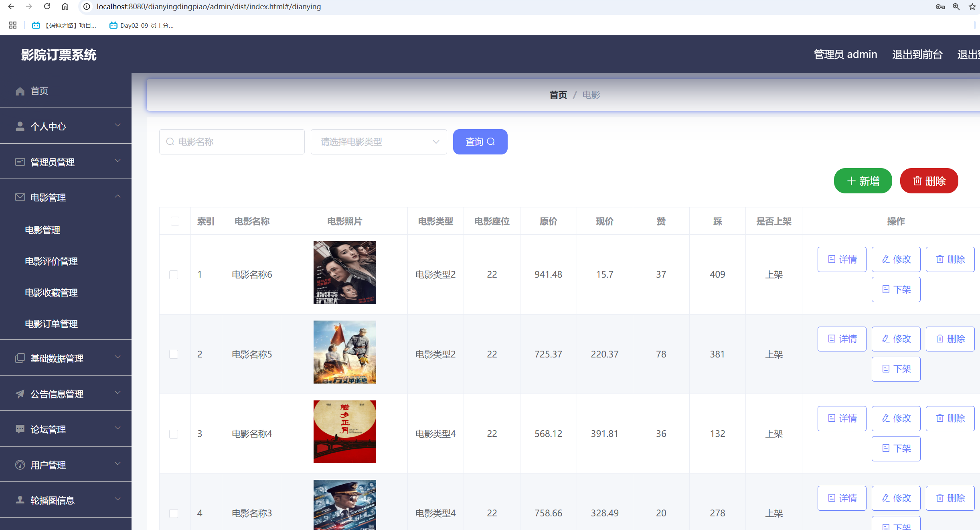980x530 pixels.
Task: Click the 用户管理 circular icon
Action: coord(20,465)
